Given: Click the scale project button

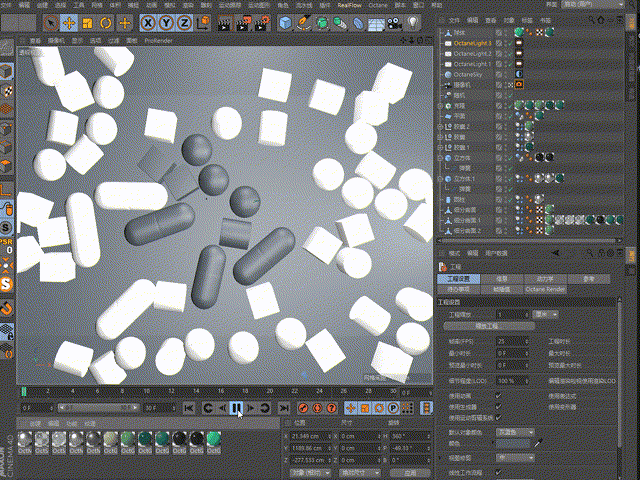Looking at the screenshot, I should coord(489,326).
